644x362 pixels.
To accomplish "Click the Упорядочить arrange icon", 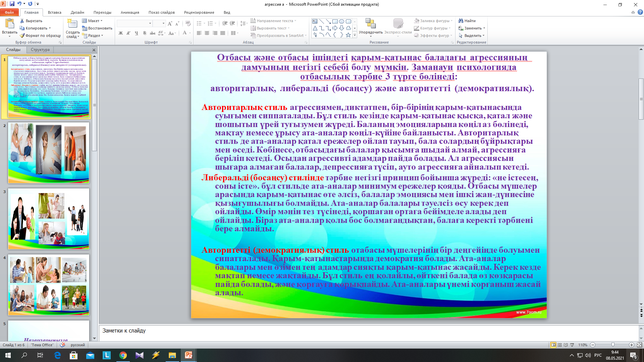I will tap(371, 23).
